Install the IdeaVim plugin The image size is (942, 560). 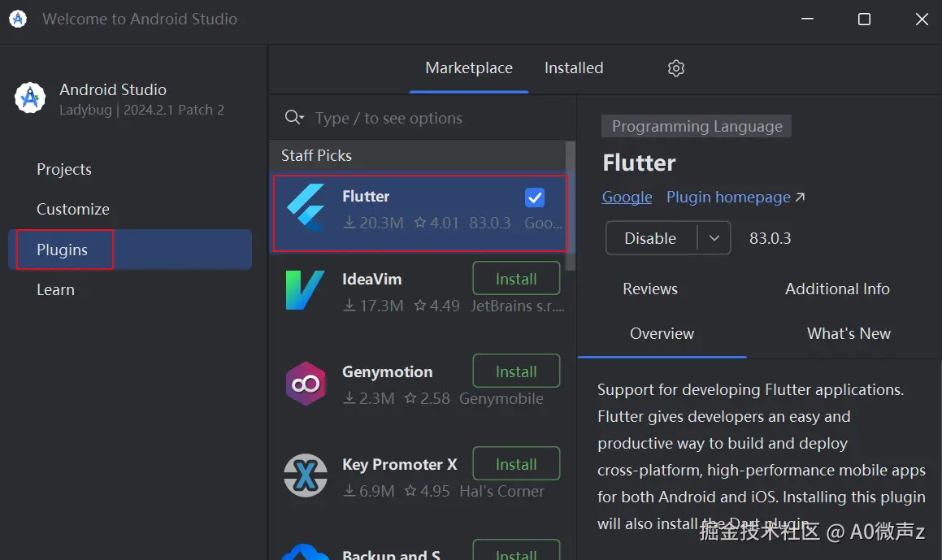point(516,279)
